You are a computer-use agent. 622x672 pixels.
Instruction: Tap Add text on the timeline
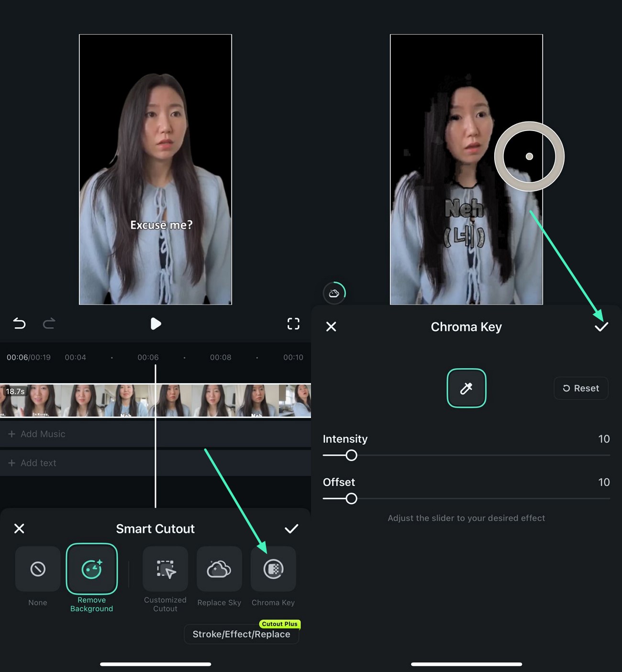point(38,463)
